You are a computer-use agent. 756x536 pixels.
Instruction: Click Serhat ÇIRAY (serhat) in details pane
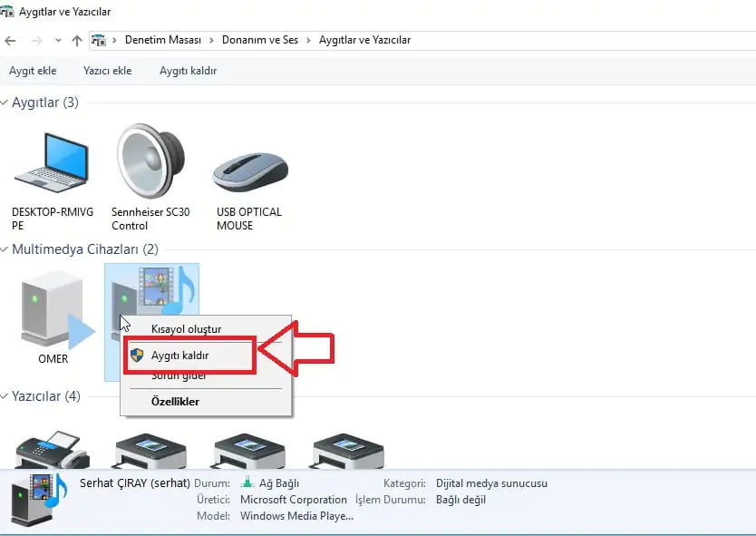tap(135, 482)
